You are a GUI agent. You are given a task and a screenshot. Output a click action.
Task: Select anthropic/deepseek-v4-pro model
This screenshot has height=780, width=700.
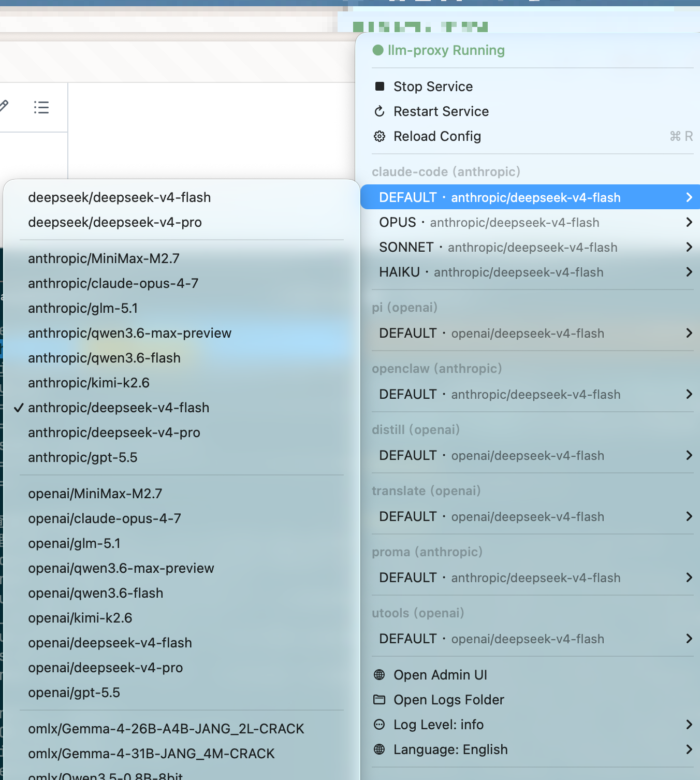click(181, 432)
